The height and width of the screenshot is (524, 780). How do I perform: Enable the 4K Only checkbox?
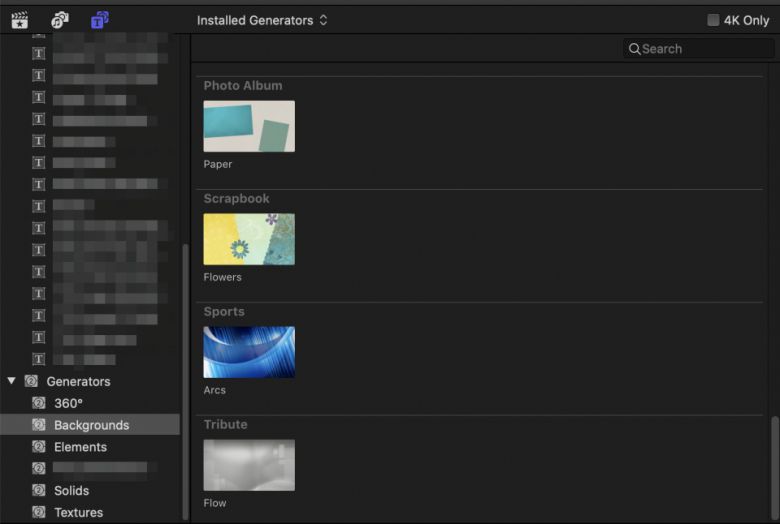coord(713,20)
